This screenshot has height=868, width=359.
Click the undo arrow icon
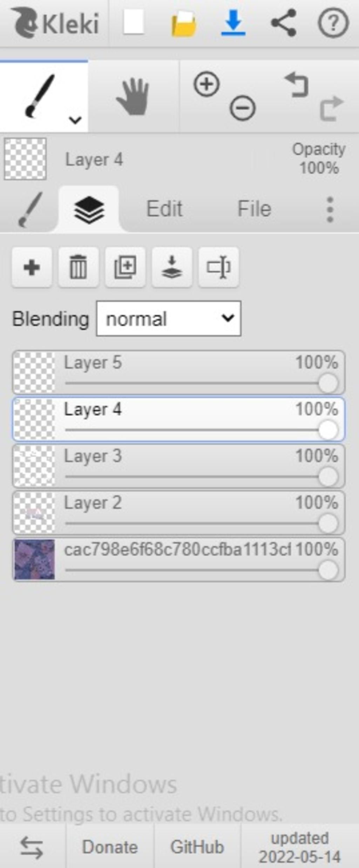click(x=297, y=85)
